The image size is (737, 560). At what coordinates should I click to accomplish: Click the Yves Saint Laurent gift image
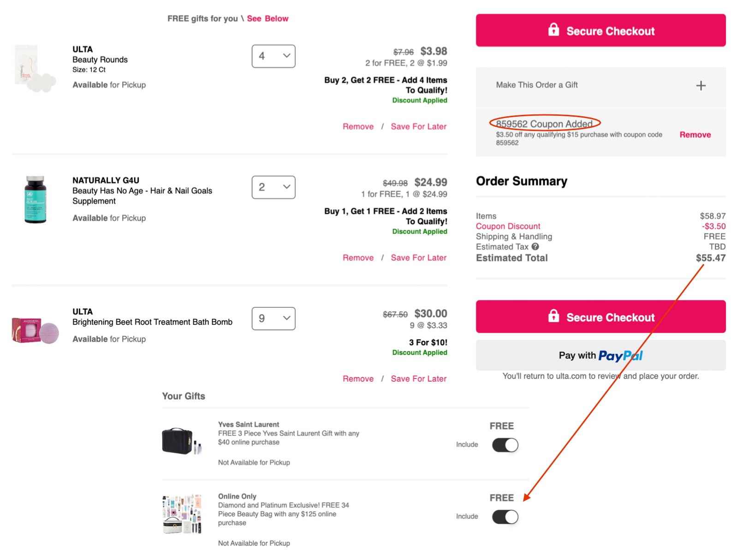(x=182, y=441)
